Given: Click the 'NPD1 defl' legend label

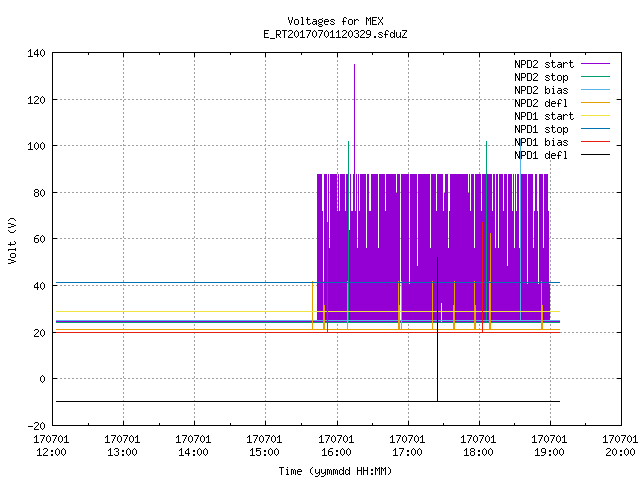Looking at the screenshot, I should (541, 156).
